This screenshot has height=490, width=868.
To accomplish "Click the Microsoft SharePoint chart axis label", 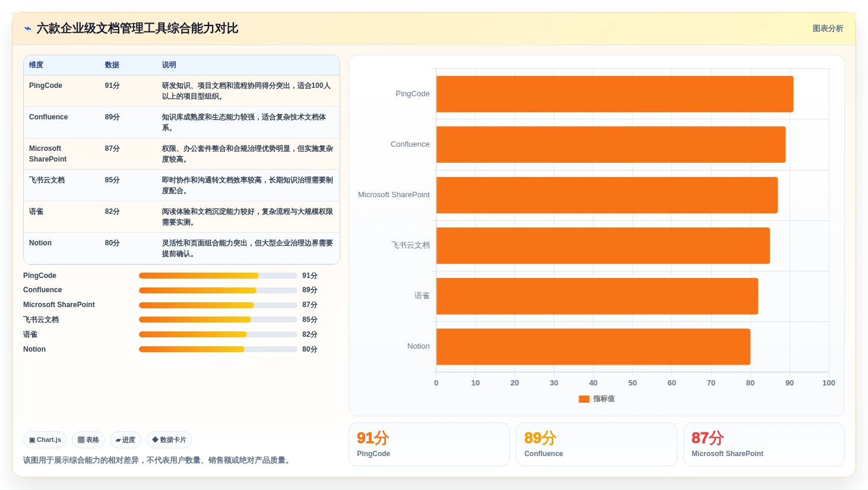I will click(394, 195).
